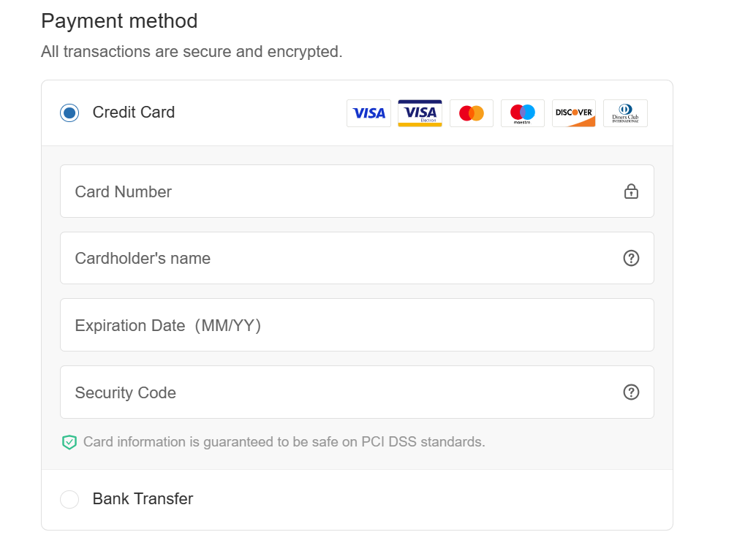
Task: Click the Payment method heading
Action: [119, 21]
